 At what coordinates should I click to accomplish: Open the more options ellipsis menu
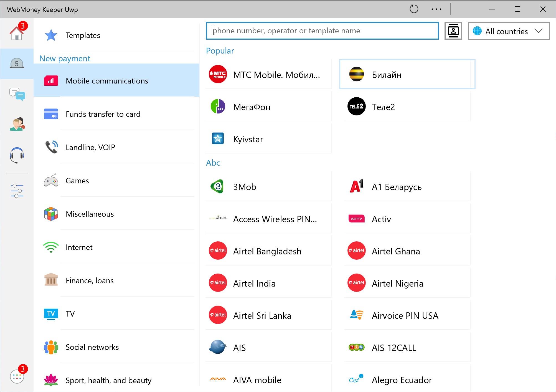(436, 9)
